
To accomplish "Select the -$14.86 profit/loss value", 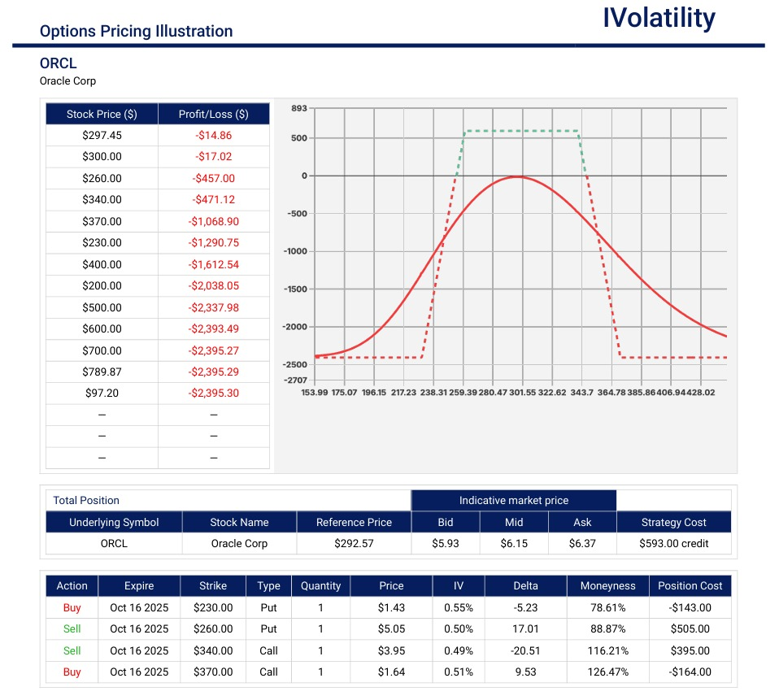I will [x=214, y=135].
